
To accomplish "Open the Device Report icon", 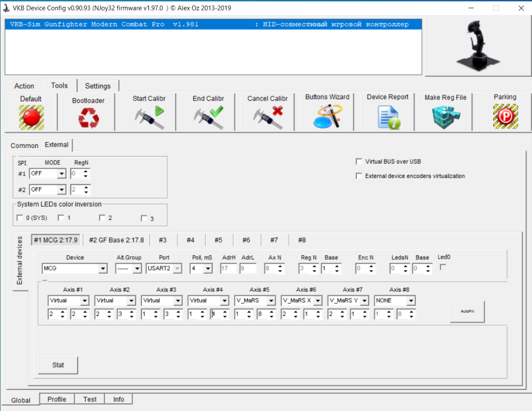I will coord(389,117).
